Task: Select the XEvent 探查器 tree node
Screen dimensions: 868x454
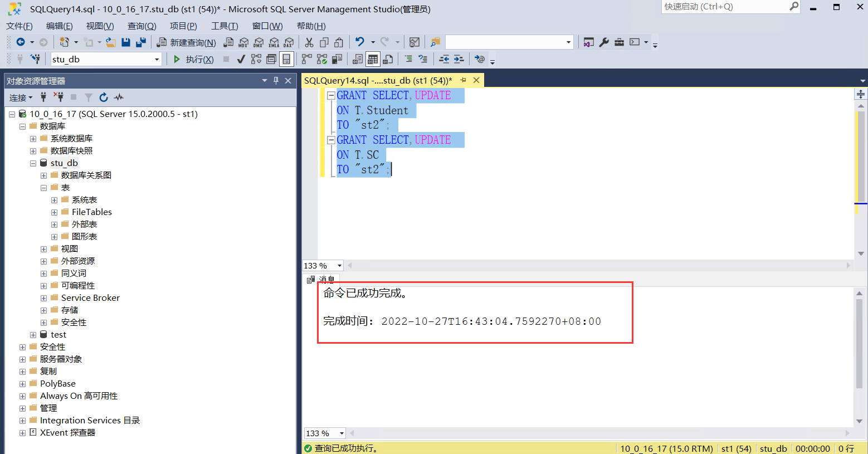Action: [x=67, y=433]
